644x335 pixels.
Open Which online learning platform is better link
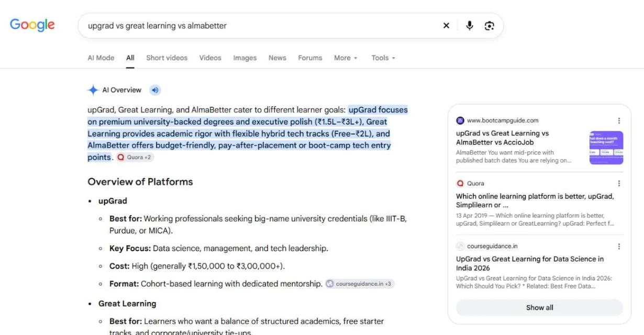[x=535, y=200]
